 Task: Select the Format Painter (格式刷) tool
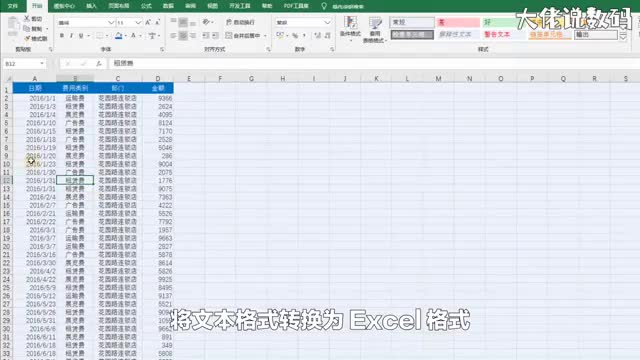click(35, 38)
